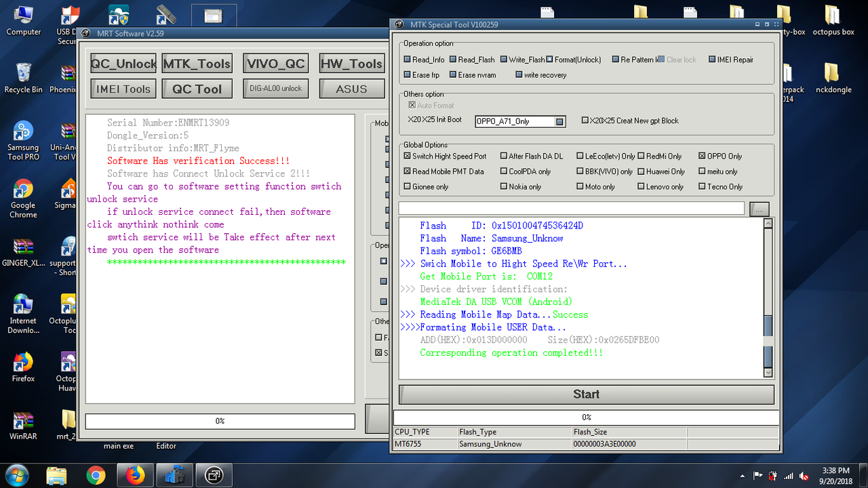Enable the Tecno Only option
868x488 pixels.
tap(702, 186)
